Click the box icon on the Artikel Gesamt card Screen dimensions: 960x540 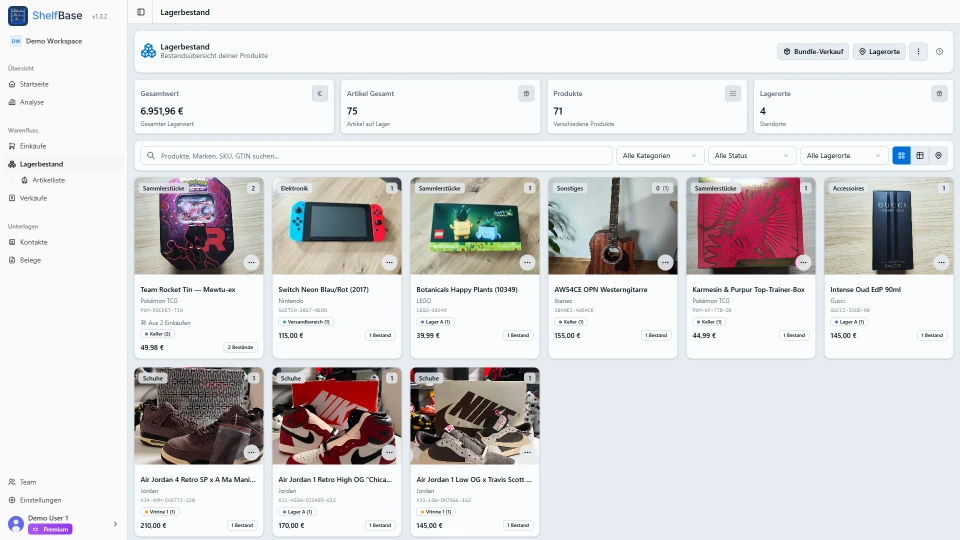526,94
